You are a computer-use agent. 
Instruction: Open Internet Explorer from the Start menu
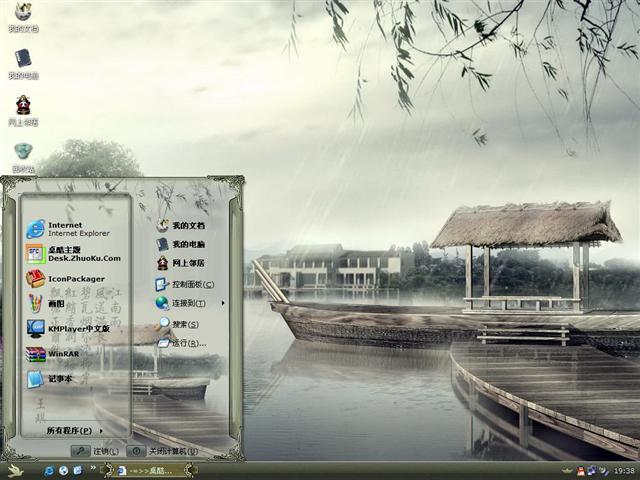[65, 229]
